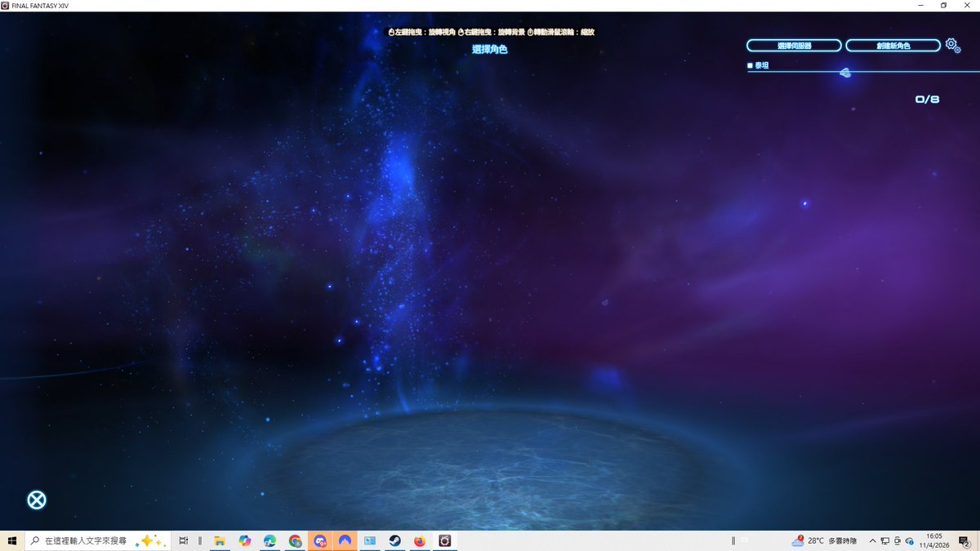This screenshot has height=551, width=980.
Task: Open the monitor-style app icon left of Steam
Action: point(370,540)
